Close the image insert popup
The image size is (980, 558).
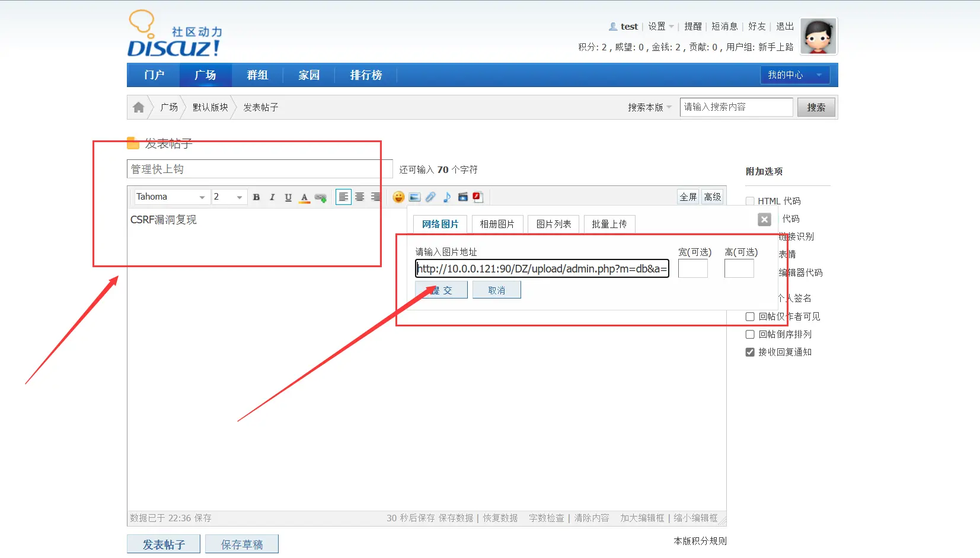(765, 220)
